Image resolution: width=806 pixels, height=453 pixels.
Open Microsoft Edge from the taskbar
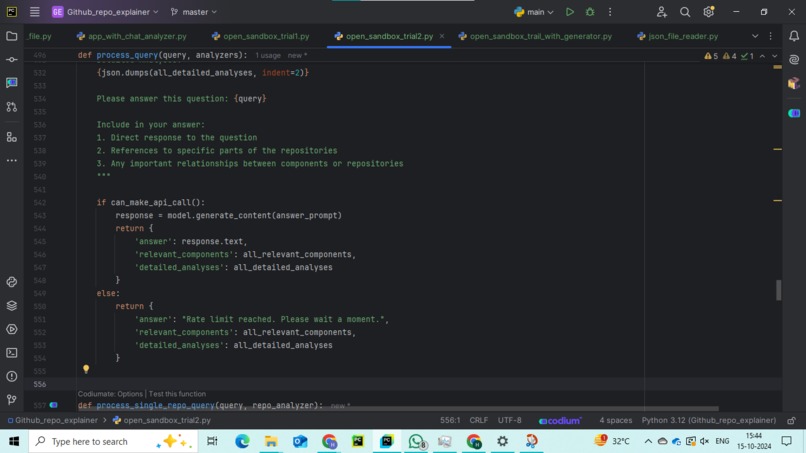click(242, 441)
